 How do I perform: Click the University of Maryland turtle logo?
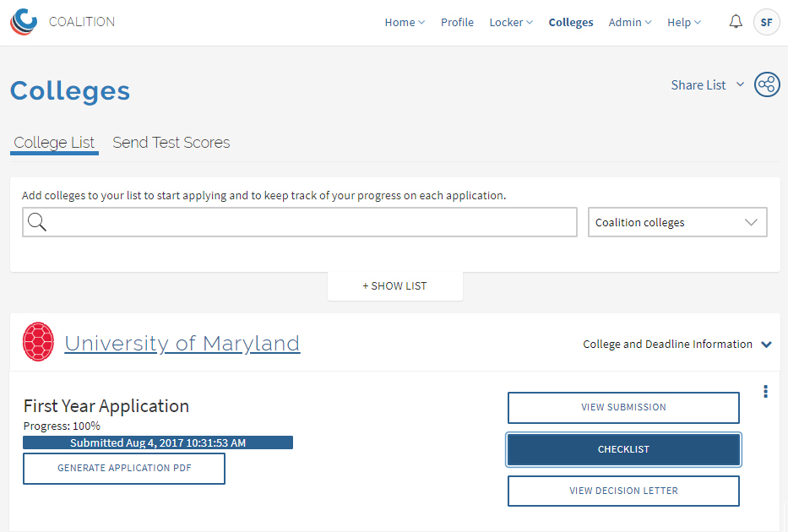pyautogui.click(x=38, y=342)
